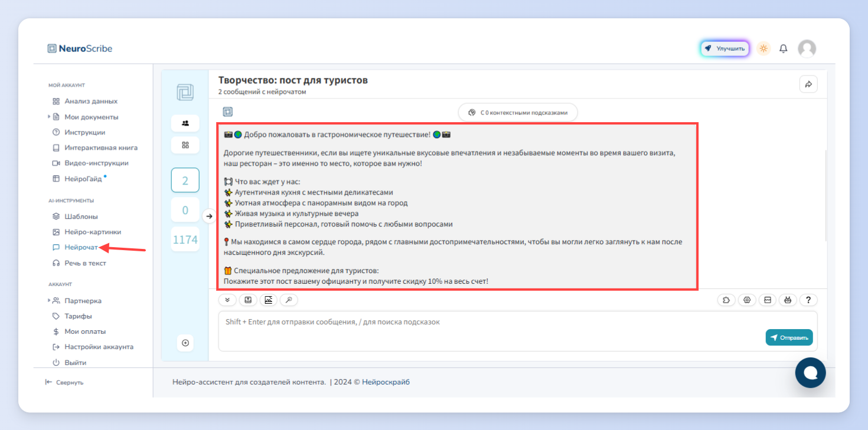
Task: Expand the Партнерка section arrow
Action: [49, 300]
